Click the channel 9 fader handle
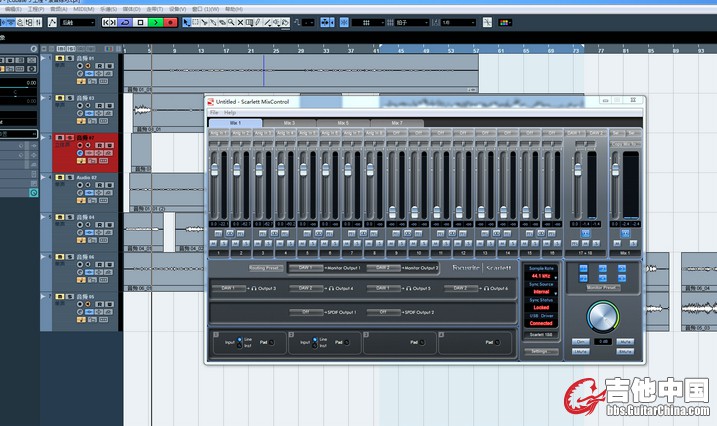Screen dimensions: 717x426 point(392,212)
